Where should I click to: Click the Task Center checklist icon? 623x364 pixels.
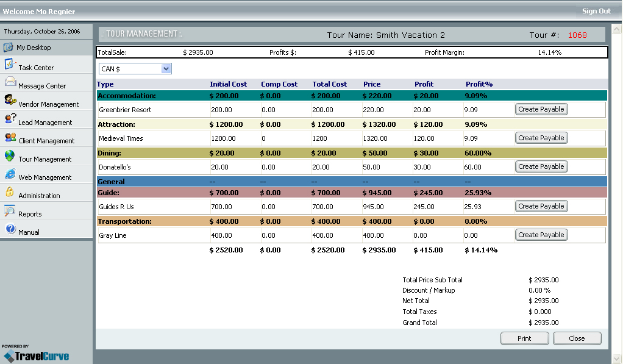click(10, 64)
